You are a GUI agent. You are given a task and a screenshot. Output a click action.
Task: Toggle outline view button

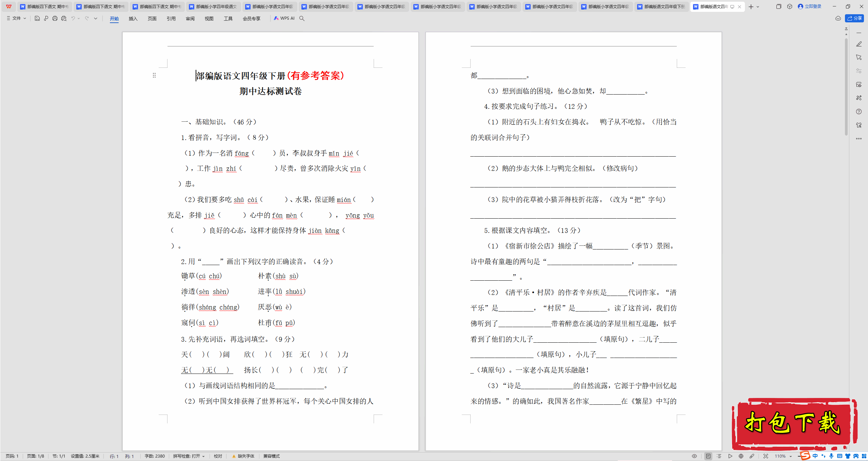pyautogui.click(x=719, y=456)
